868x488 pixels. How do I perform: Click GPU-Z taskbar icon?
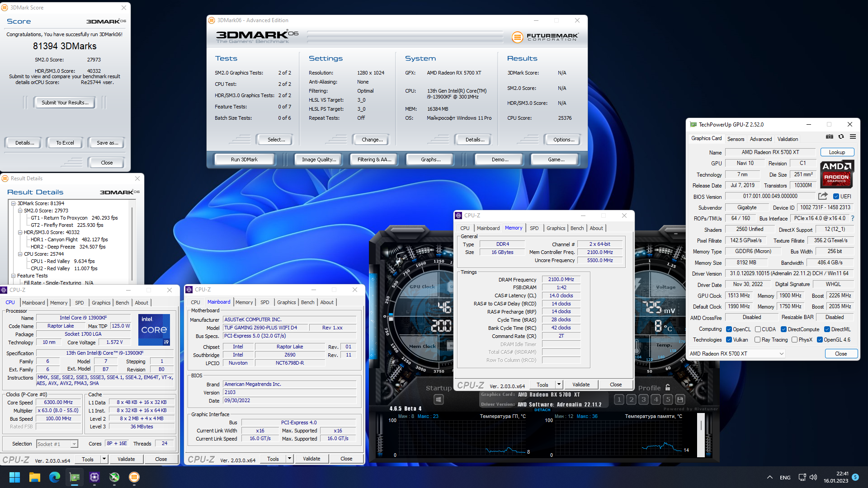point(75,477)
